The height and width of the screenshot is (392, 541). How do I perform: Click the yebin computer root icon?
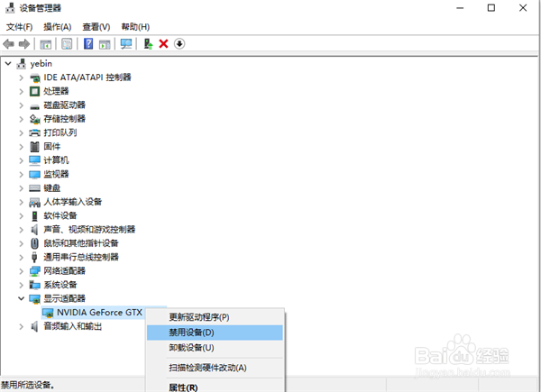point(22,64)
